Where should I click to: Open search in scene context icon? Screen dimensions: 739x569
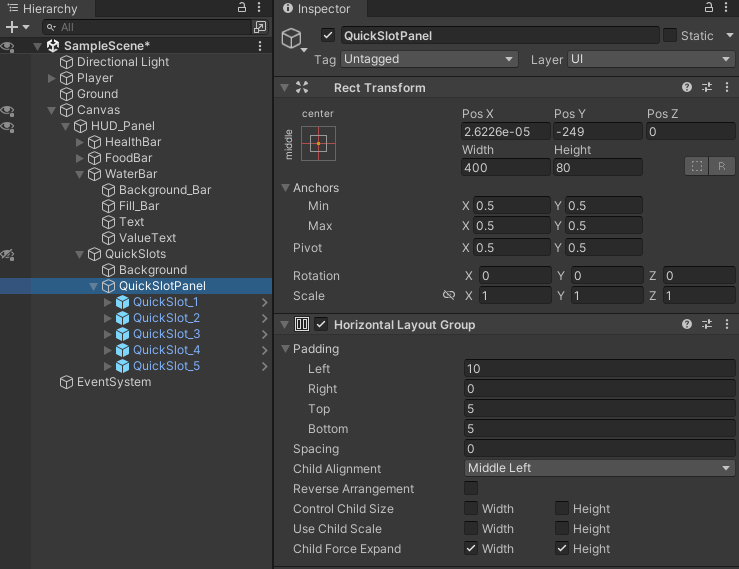pyautogui.click(x=260, y=27)
